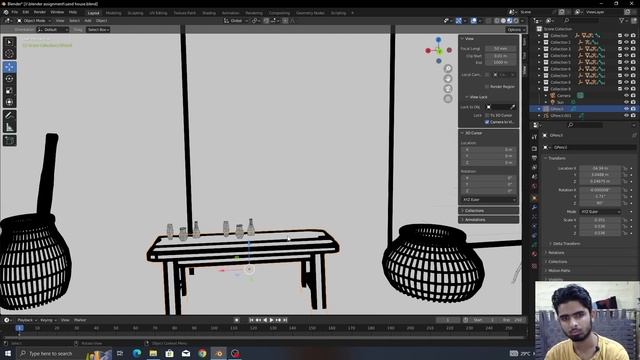Open the File menu
The image size is (640, 360).
15,12
